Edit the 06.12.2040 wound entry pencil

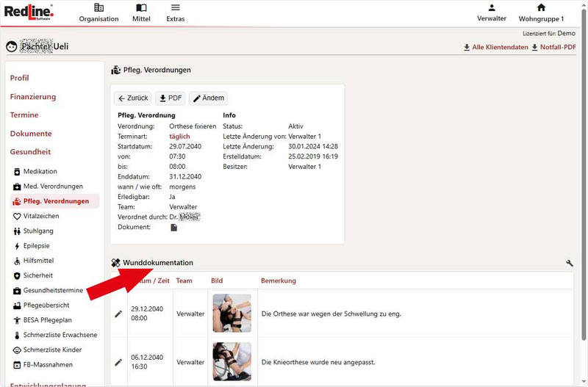118,362
